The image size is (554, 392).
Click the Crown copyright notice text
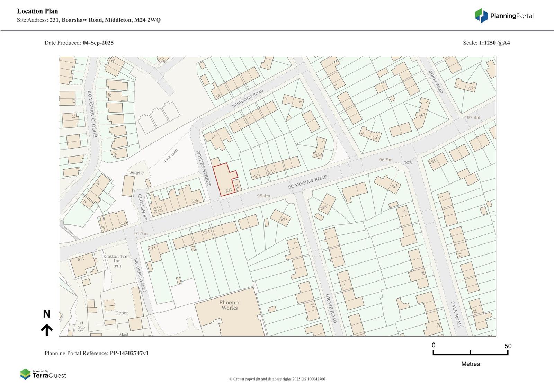tap(277, 379)
